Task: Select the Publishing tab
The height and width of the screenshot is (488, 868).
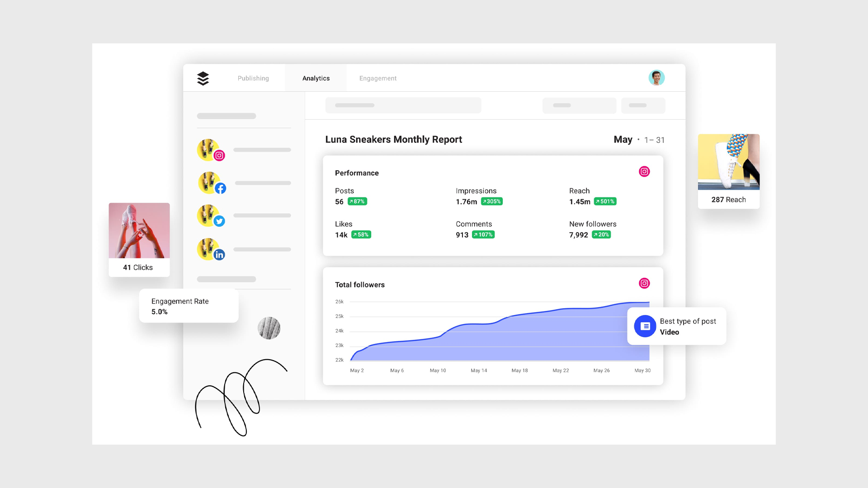Action: pyautogui.click(x=252, y=78)
